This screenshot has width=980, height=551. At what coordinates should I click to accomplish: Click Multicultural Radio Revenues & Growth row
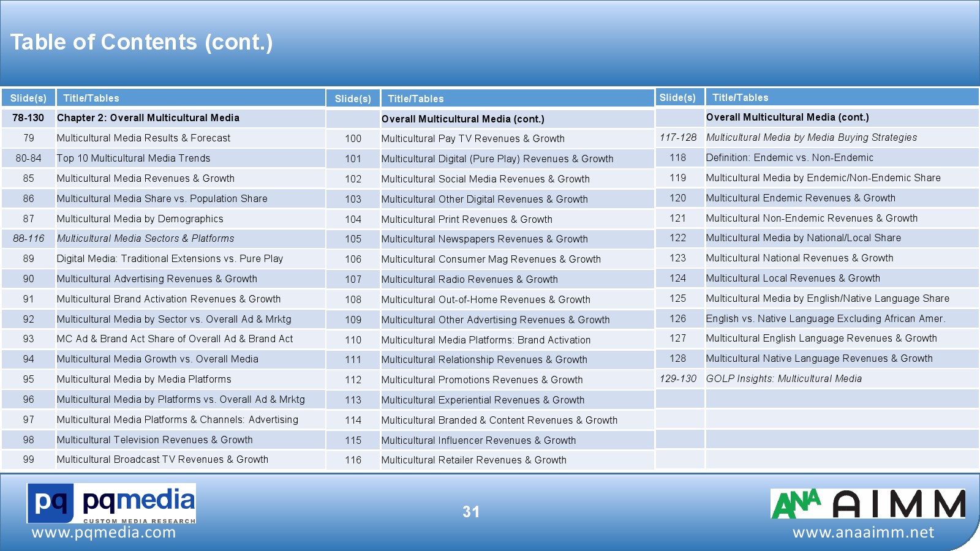[469, 280]
